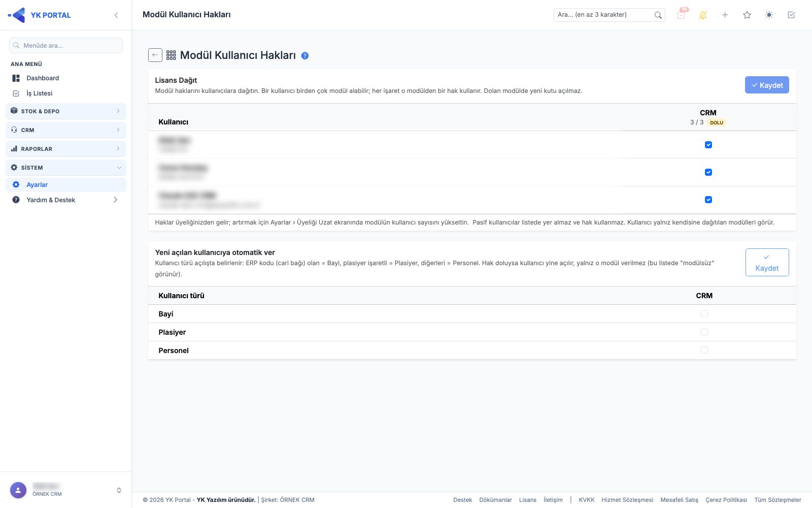The width and height of the screenshot is (812, 508).
Task: Collapse sidebar with the chevron icon
Action: pyautogui.click(x=116, y=15)
